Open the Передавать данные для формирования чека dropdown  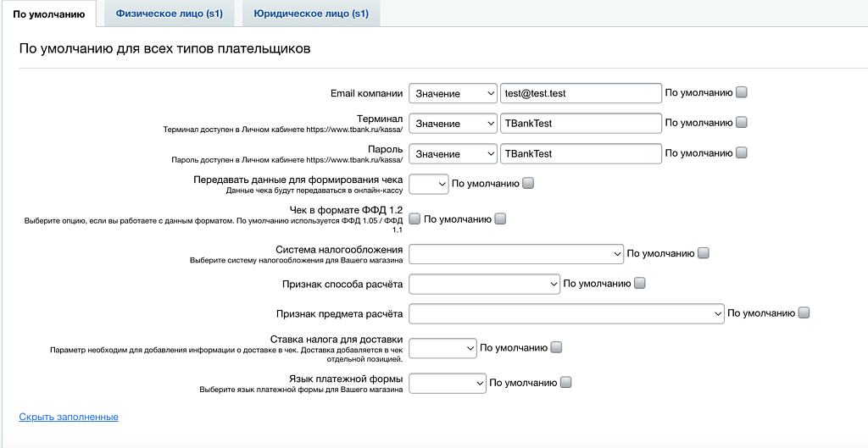(429, 184)
